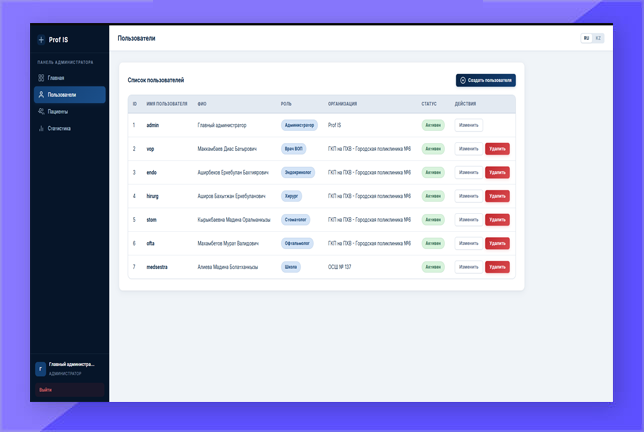This screenshot has height=432, width=644.
Task: Delete the user vop
Action: click(x=497, y=149)
